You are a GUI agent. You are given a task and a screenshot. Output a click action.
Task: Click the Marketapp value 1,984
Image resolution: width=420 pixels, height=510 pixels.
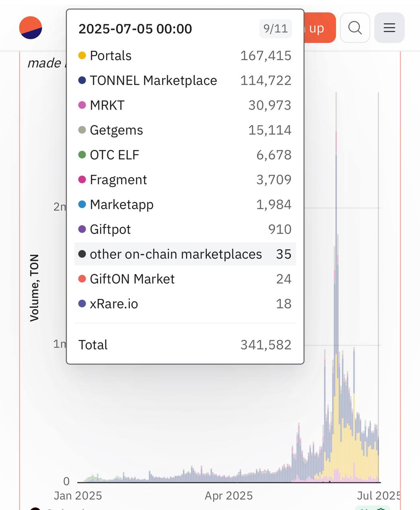(x=274, y=204)
